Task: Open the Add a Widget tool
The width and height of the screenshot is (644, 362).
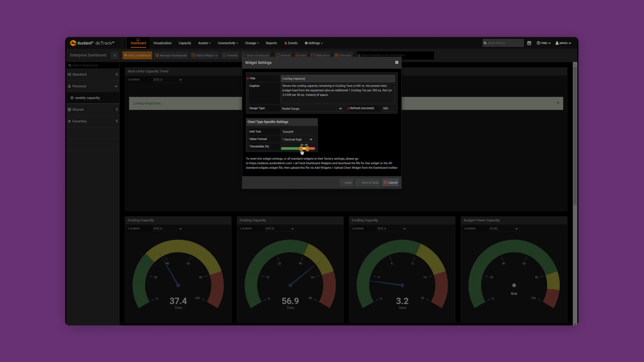Action: click(204, 55)
